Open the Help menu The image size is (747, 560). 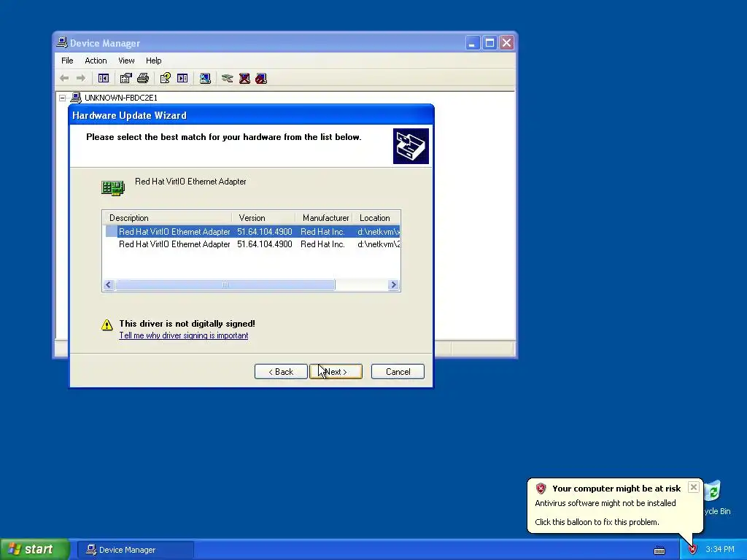pyautogui.click(x=153, y=61)
